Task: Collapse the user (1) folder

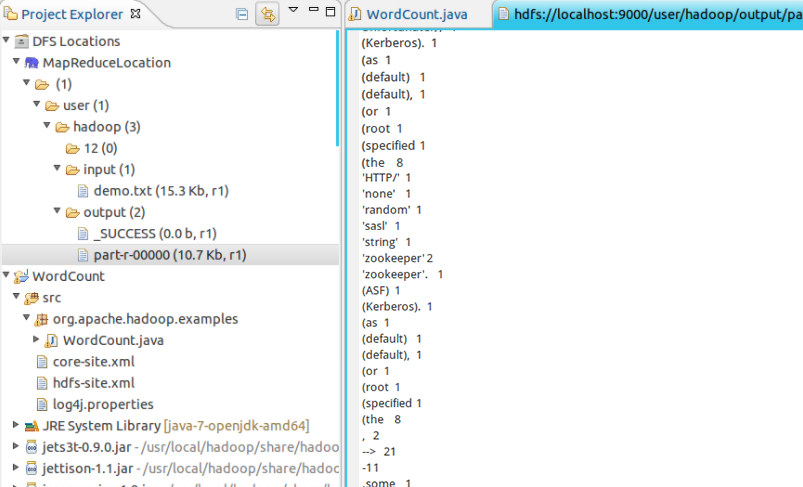Action: (37, 104)
